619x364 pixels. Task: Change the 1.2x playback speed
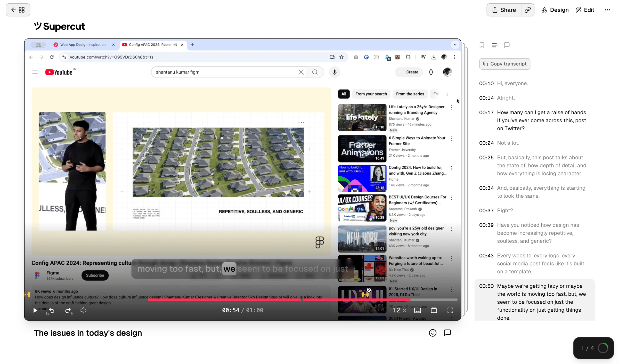(399, 310)
